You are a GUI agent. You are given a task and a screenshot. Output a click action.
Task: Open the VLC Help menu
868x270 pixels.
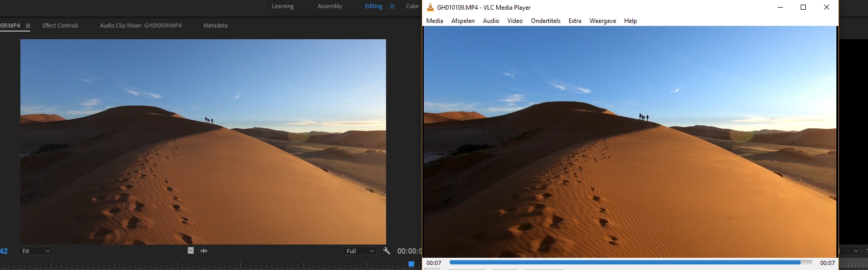tap(630, 21)
